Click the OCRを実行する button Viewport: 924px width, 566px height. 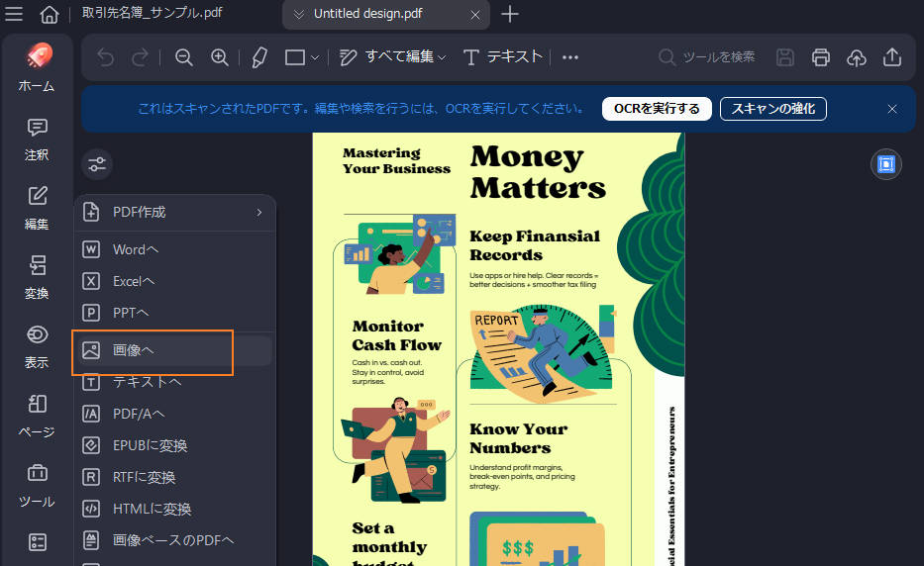pos(657,109)
